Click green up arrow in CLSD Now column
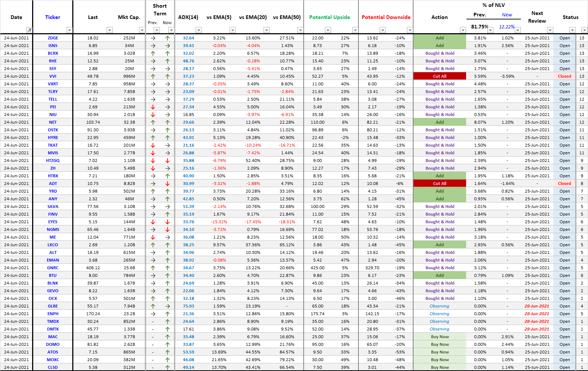588x371 pixels. tap(168, 367)
